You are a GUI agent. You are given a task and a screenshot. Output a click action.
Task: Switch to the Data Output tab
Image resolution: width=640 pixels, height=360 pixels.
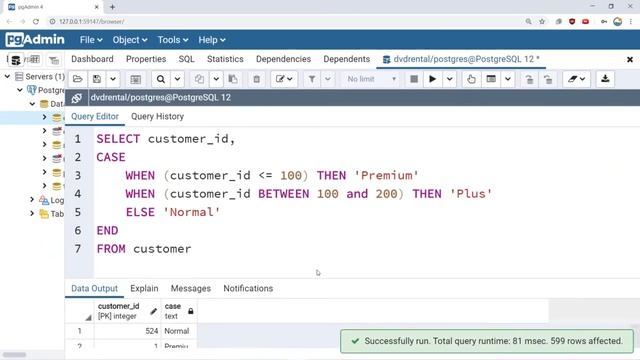(x=94, y=289)
